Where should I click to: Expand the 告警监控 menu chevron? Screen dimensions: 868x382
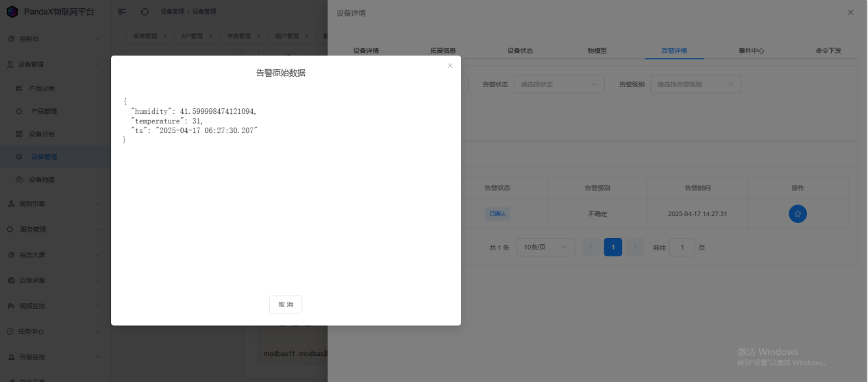[97, 357]
